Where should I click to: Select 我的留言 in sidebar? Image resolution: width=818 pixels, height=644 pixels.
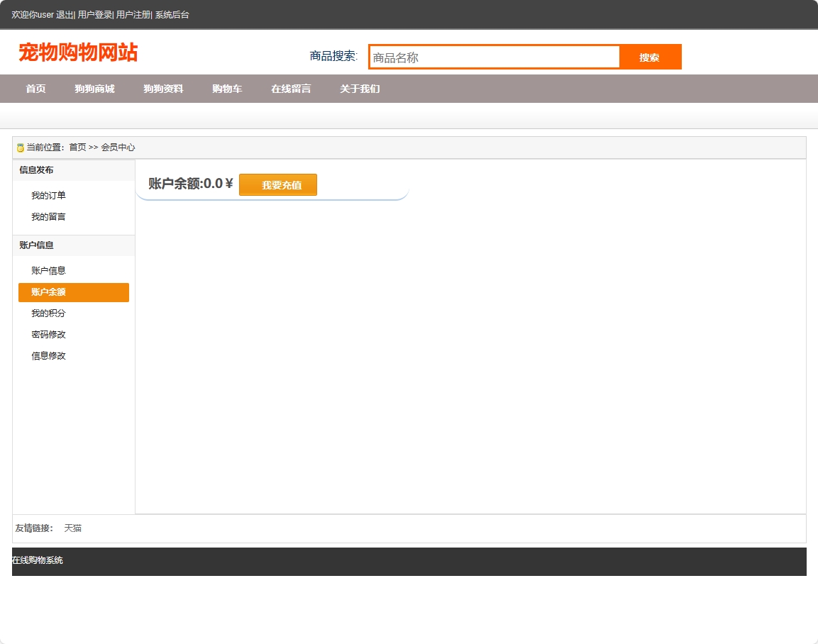[48, 217]
